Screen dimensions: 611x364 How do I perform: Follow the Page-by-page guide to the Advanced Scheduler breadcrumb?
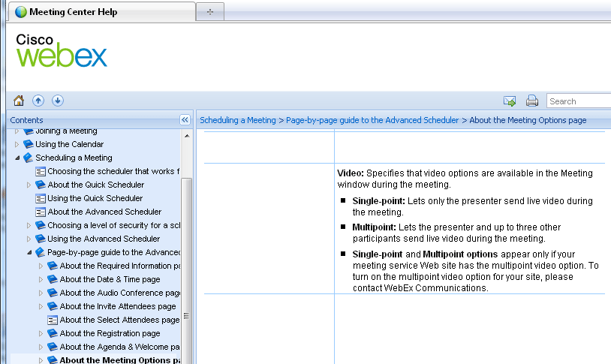[372, 120]
